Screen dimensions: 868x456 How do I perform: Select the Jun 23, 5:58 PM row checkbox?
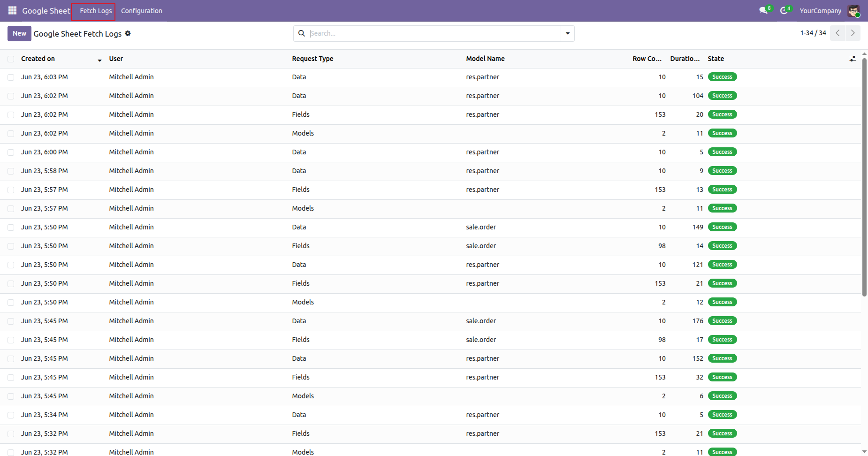click(x=11, y=171)
